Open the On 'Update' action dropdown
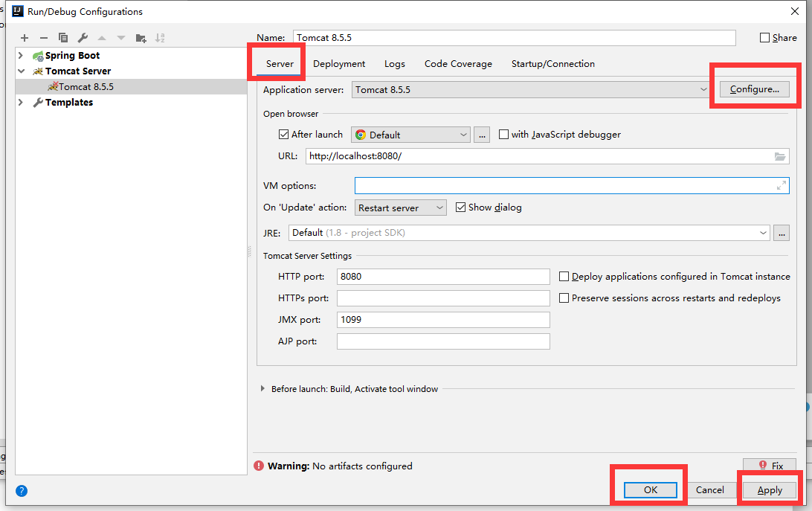This screenshot has height=511, width=812. click(400, 208)
